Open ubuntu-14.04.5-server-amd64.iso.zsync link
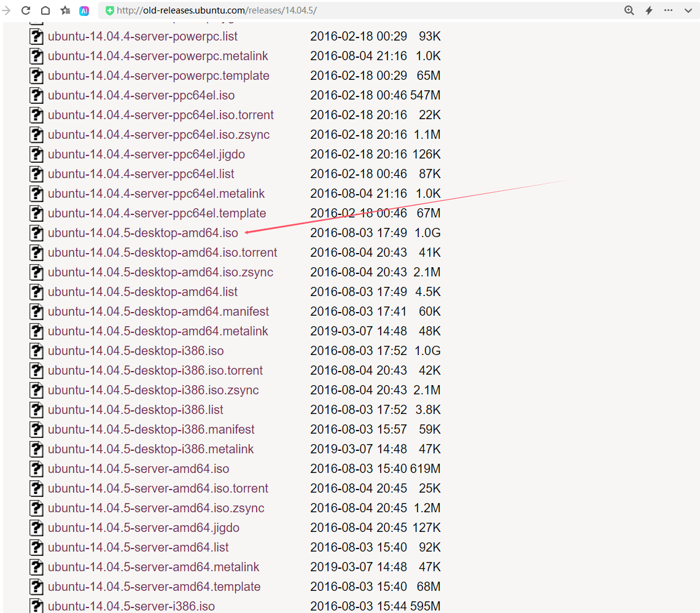Image resolution: width=700 pixels, height=613 pixels. pyautogui.click(x=156, y=507)
